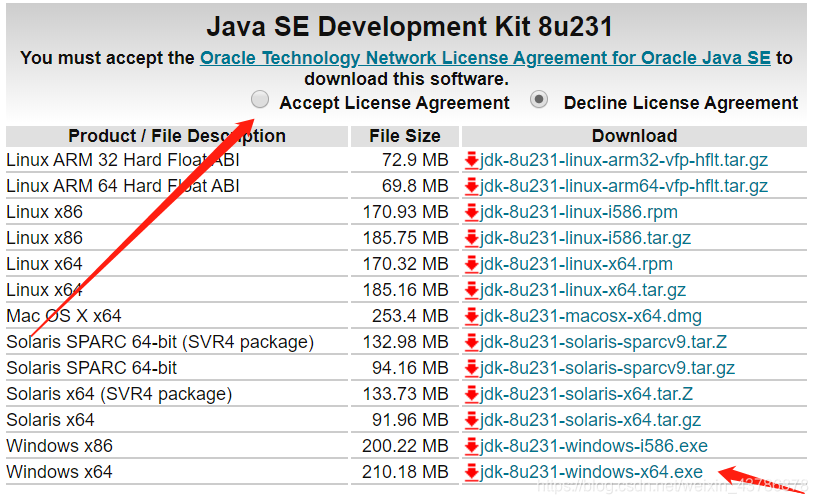Click the 91.96 MB file size value
Image resolution: width=818 pixels, height=504 pixels.
(x=410, y=420)
